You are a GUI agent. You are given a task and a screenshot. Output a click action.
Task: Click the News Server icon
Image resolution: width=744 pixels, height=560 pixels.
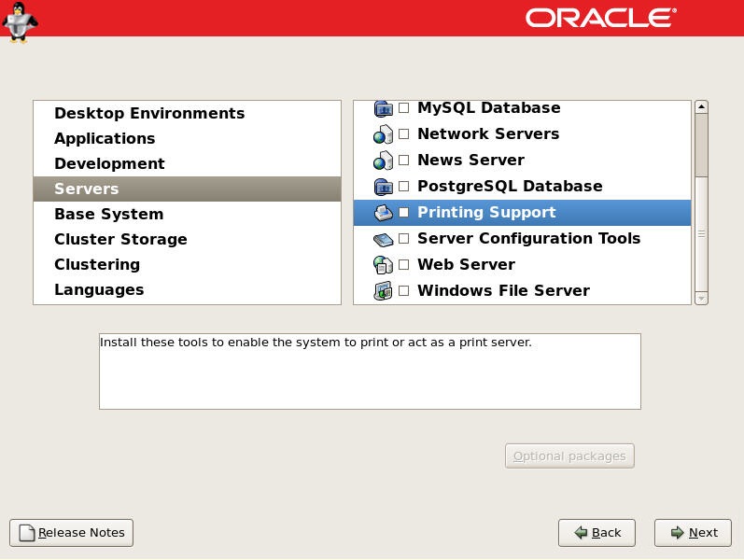[383, 161]
